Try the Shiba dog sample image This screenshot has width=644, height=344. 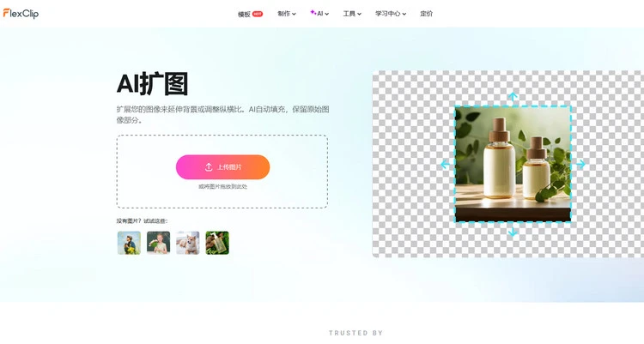coord(188,243)
